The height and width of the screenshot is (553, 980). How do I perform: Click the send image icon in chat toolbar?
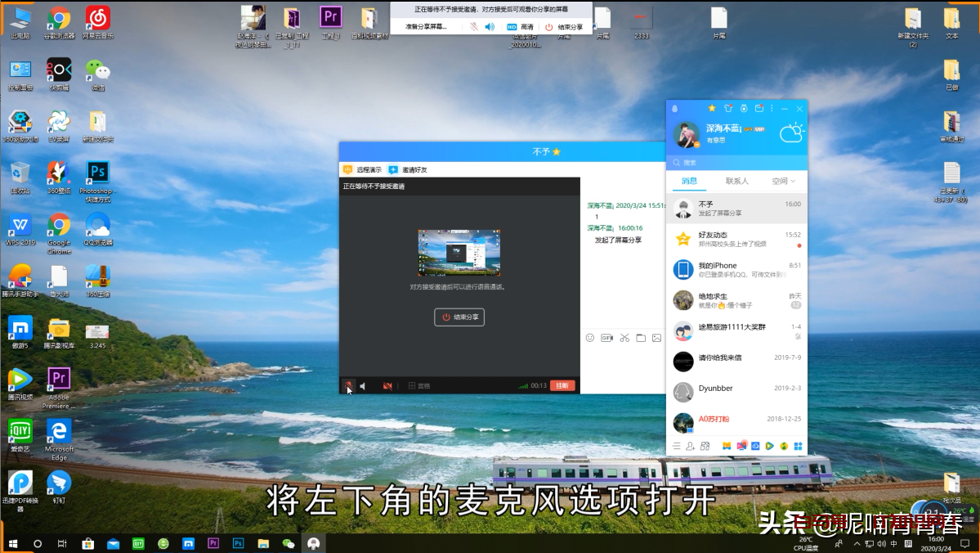coord(656,338)
